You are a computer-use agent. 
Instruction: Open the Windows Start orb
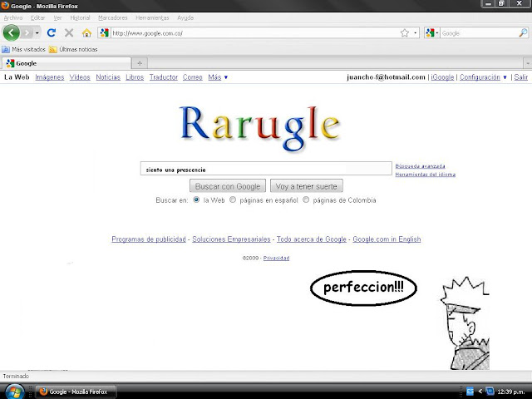point(15,392)
